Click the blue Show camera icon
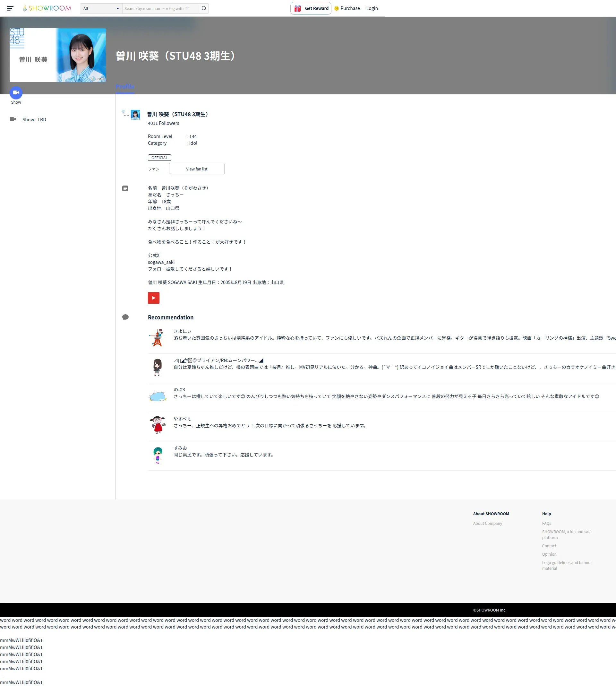 [x=16, y=93]
